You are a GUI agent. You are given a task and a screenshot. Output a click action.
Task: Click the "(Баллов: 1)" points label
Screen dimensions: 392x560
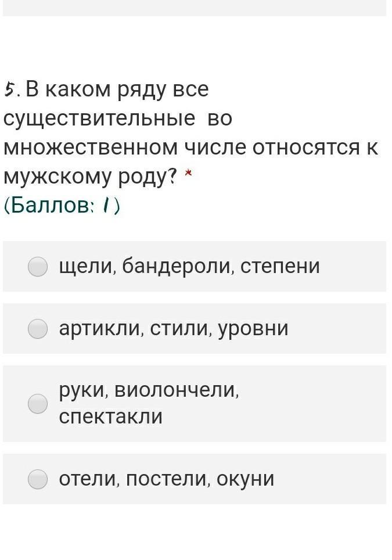coord(62,206)
